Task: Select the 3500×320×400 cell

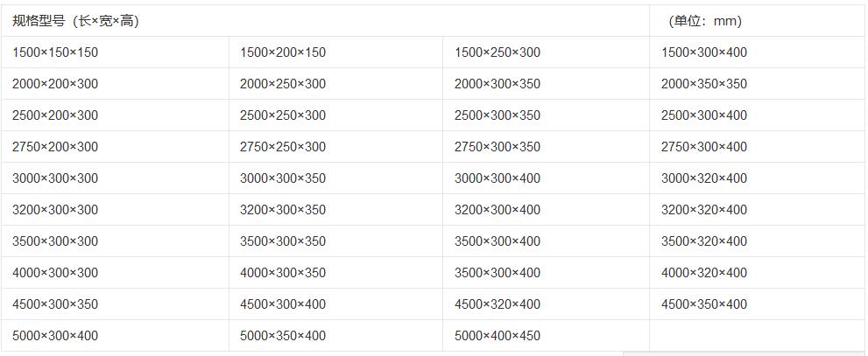Action: 704,241
